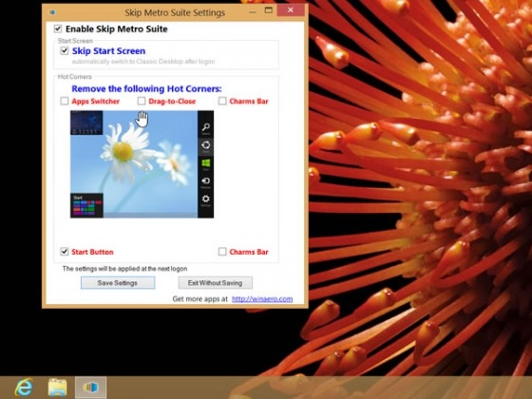Click the 'automatically switch to Classic Desktop' description
Viewport: 532px width, 399px height.
(x=143, y=62)
